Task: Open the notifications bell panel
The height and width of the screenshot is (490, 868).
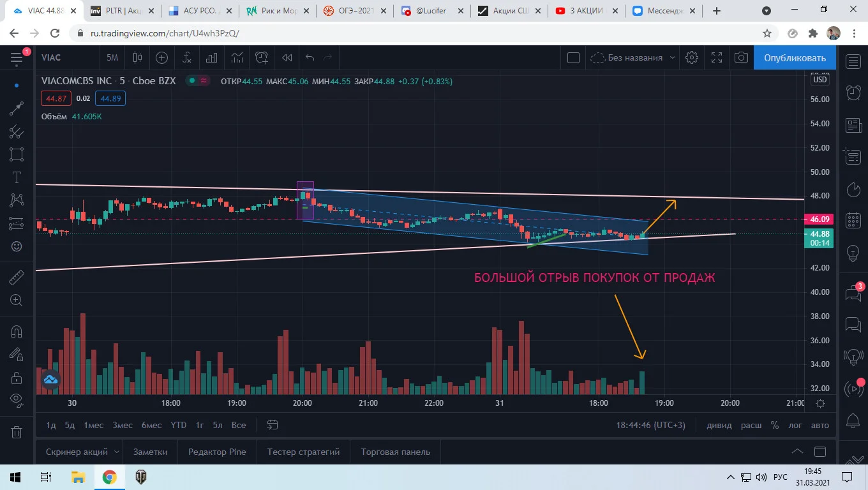Action: pos(853,421)
